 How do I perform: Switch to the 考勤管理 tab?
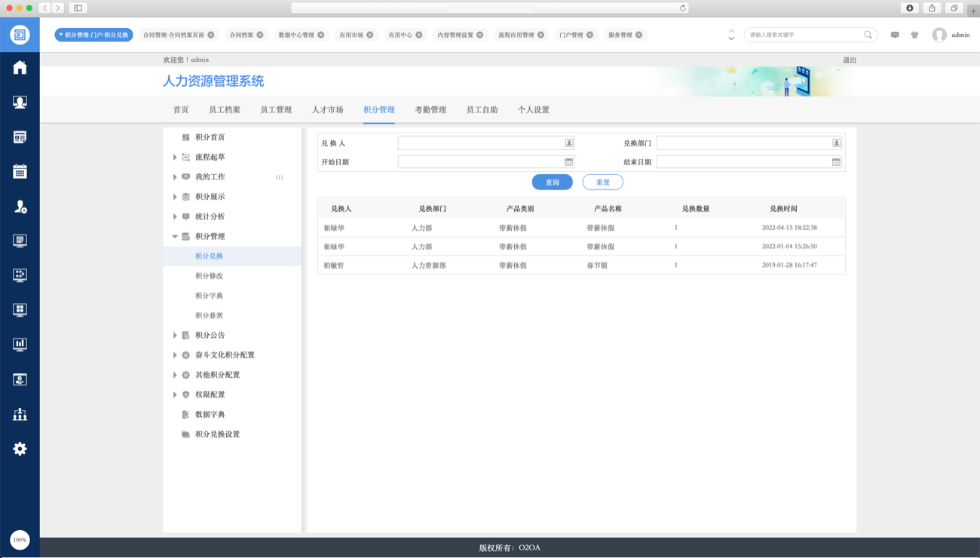click(x=430, y=110)
